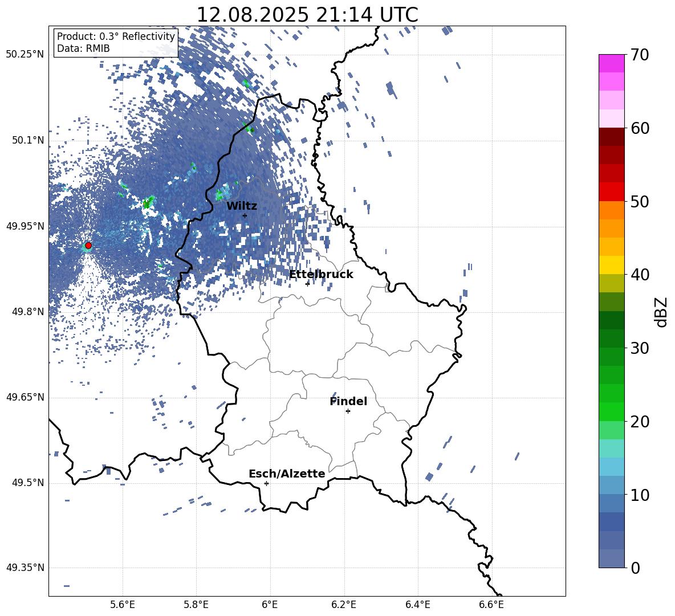Click the Ettelbruck cross marker

(x=307, y=284)
